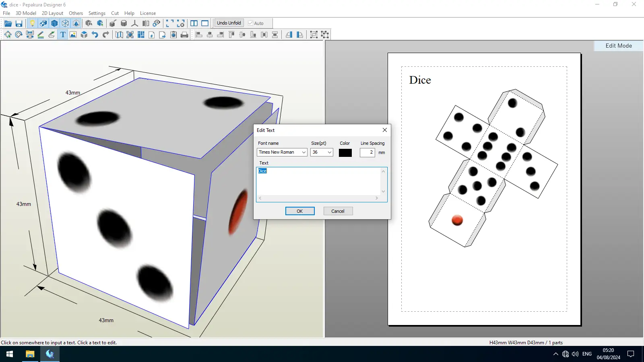Click the align top icon
The image size is (644, 362).
[231, 35]
